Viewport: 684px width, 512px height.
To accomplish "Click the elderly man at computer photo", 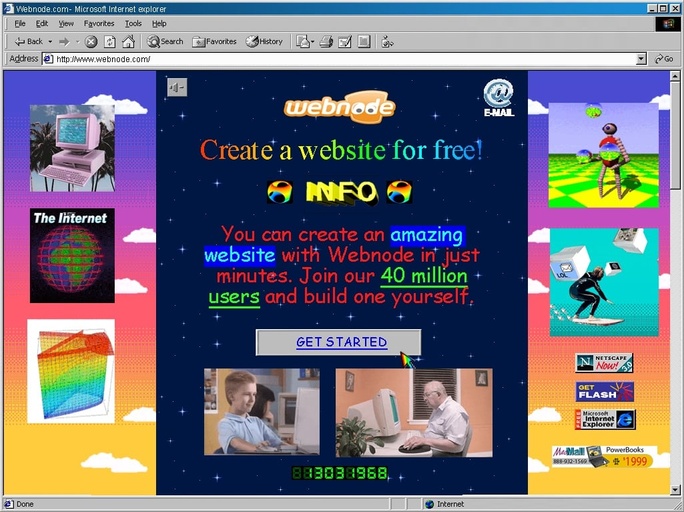I will coord(414,413).
